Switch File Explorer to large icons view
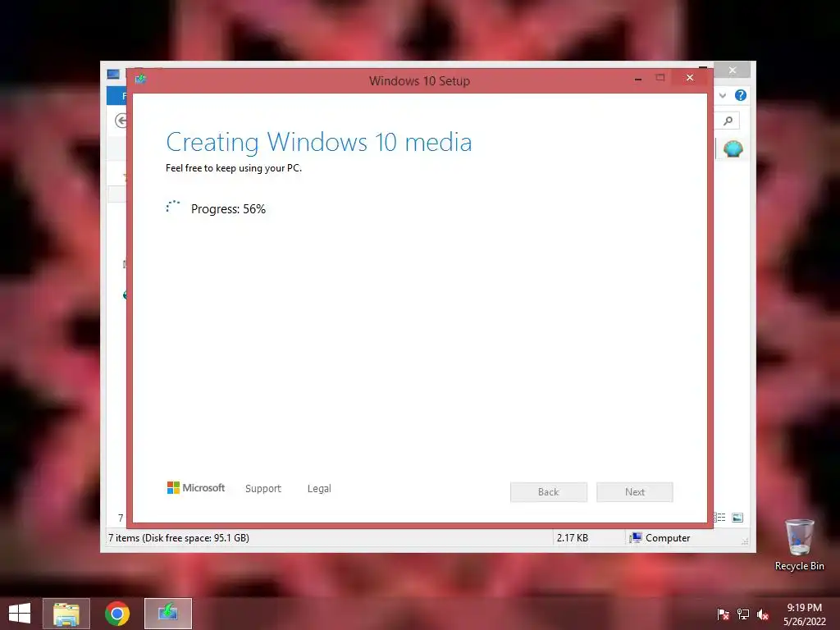The width and height of the screenshot is (840, 630). (x=737, y=517)
